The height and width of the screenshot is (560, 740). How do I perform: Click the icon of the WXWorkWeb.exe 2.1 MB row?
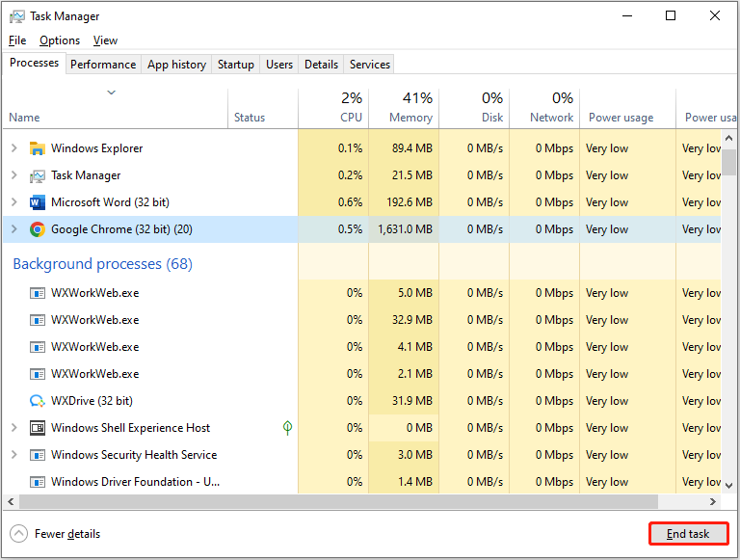pyautogui.click(x=38, y=374)
